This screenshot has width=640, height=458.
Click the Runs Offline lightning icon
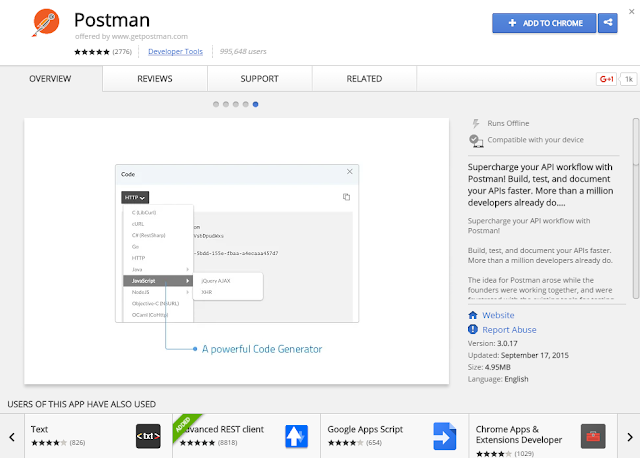[476, 123]
